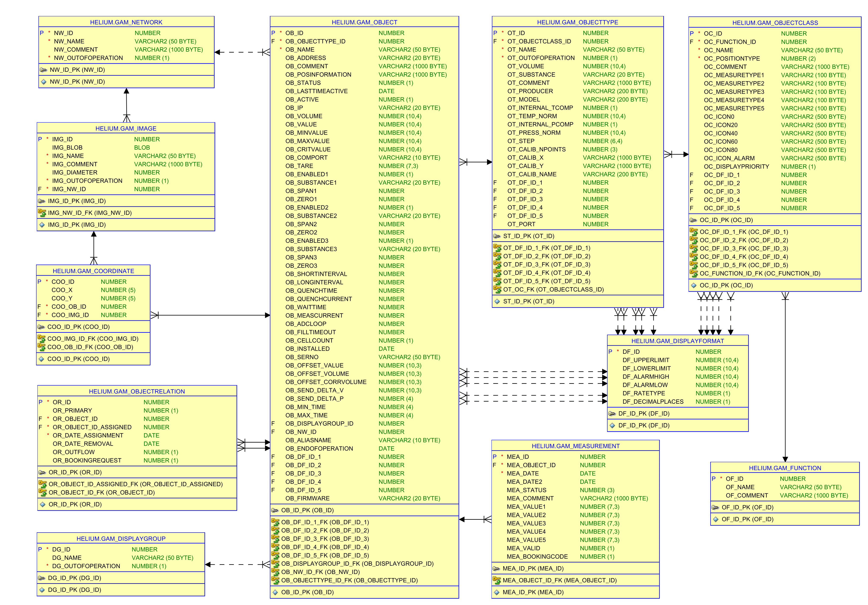
Task: Select the OB_LASTTIMEACTIVE column row
Action: (x=316, y=91)
